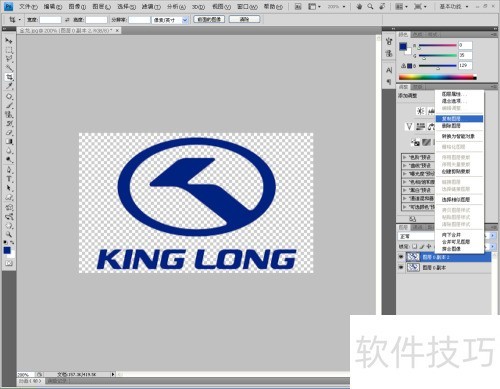This screenshot has height=389, width=500.
Task: Choose 合并可见图层 in the context menu
Action: tap(459, 242)
